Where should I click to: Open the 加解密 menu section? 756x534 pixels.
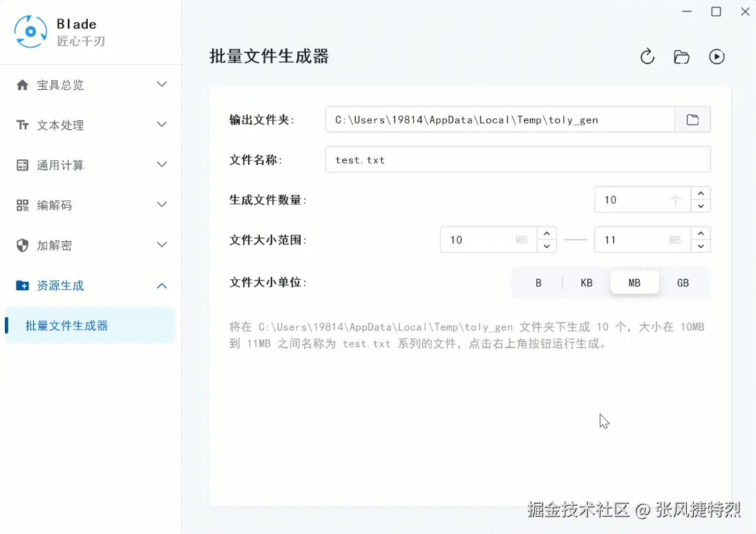point(91,245)
